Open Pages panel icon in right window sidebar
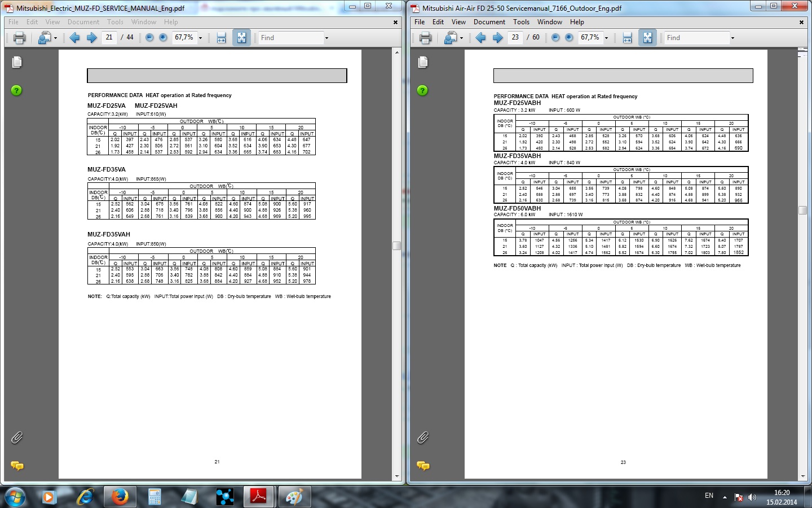The image size is (812, 508). [423, 62]
